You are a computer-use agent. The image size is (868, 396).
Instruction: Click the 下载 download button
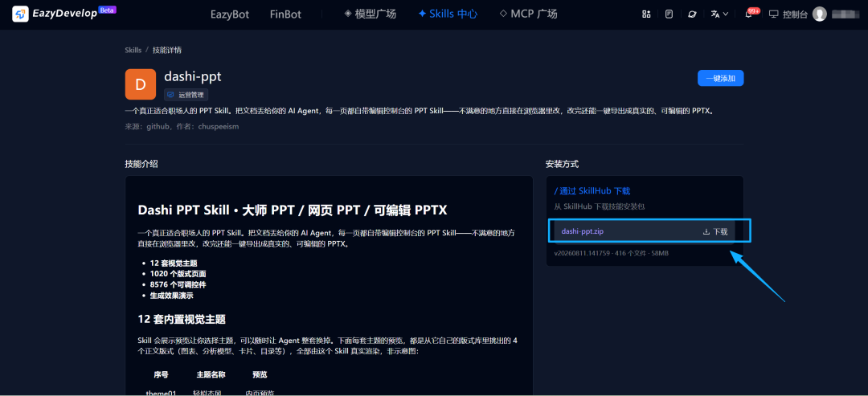[715, 232]
